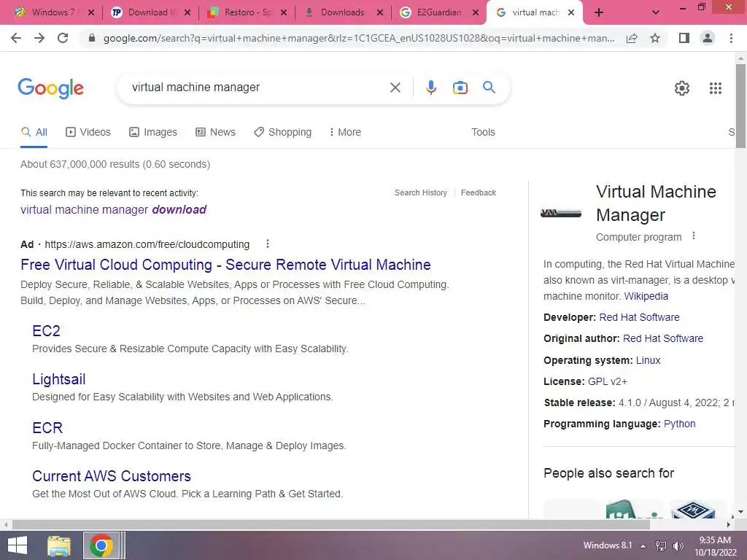
Task: Open the Search History link
Action: click(421, 192)
